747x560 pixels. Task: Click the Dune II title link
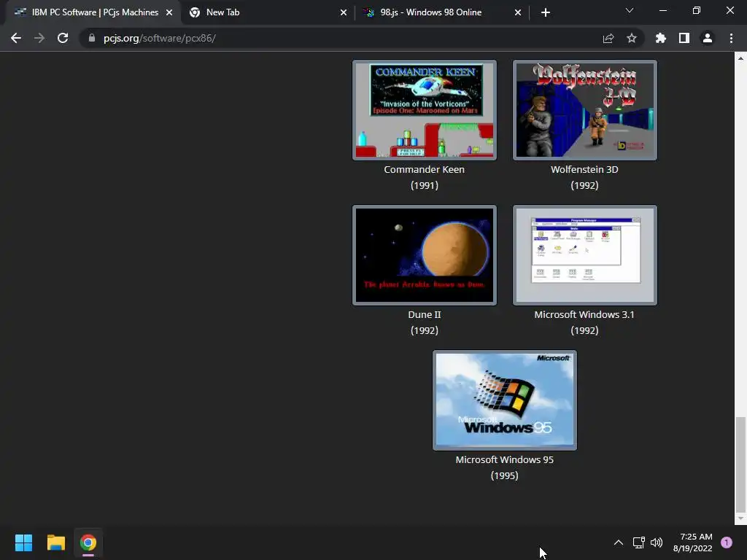pos(425,315)
